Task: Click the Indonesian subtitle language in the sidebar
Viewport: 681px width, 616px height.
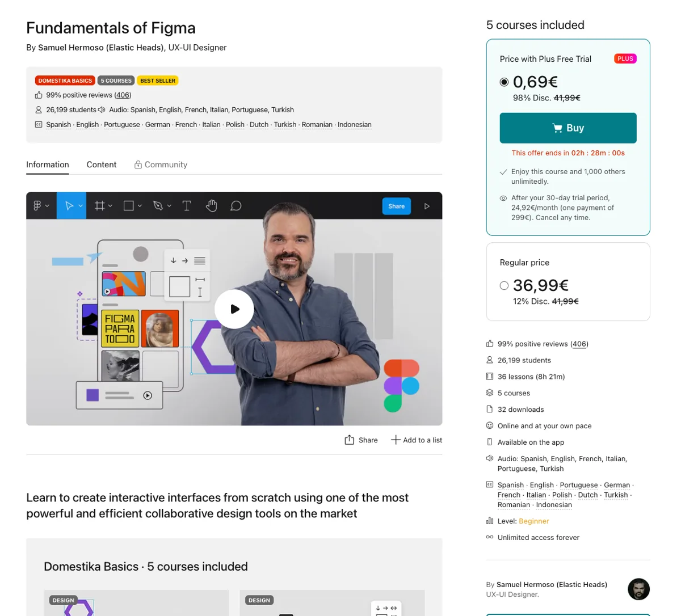Action: pyautogui.click(x=554, y=505)
